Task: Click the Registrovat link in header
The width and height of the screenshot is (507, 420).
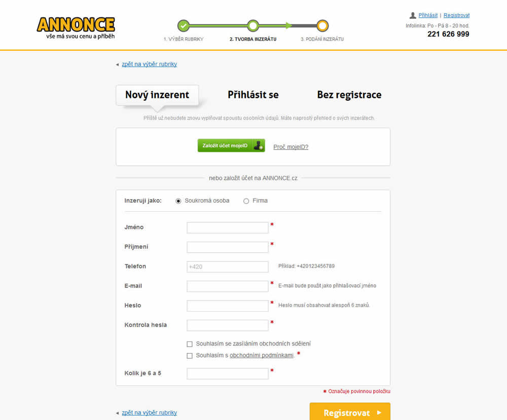Action: 456,15
